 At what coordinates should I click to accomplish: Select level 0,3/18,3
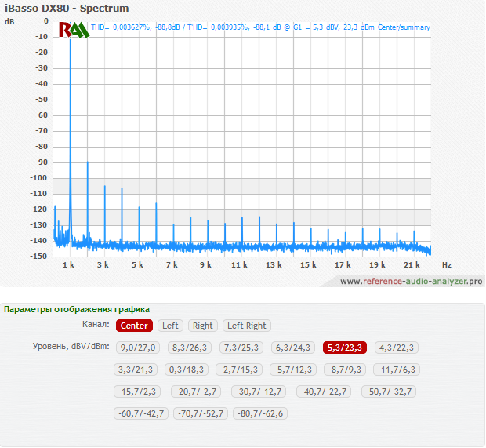tap(187, 370)
